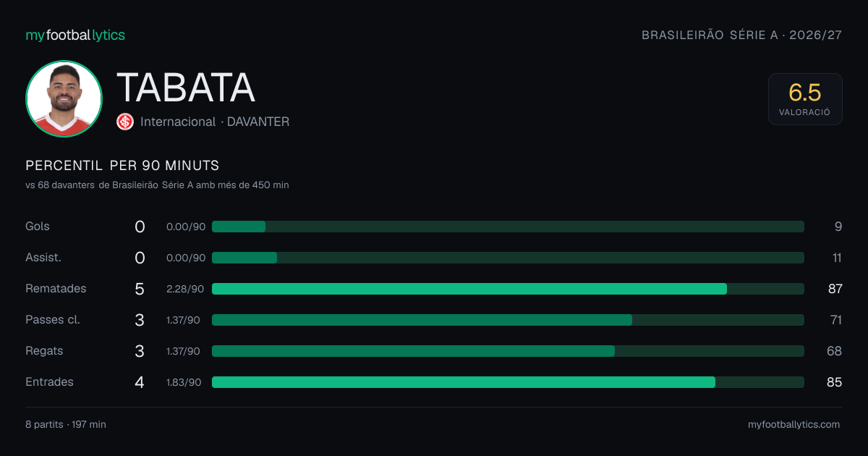Click the Percentil per 90 minuts heading
This screenshot has width=868, height=456.
122,166
